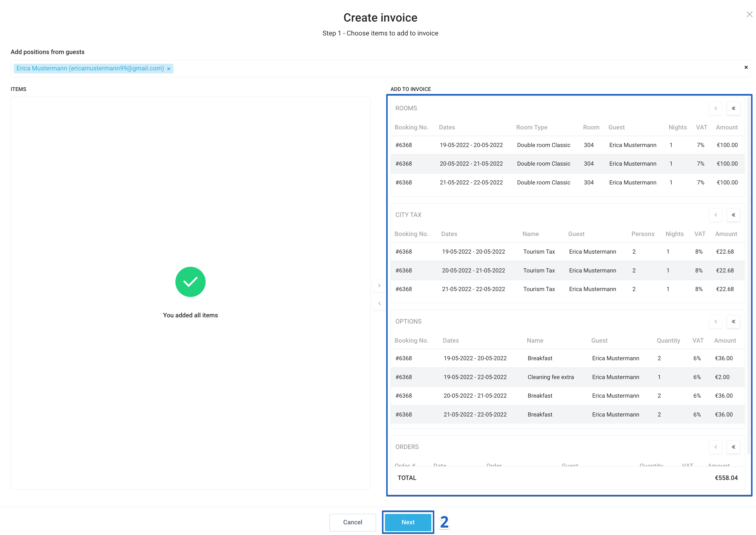Remove one item in CITY TAX section
The width and height of the screenshot is (756, 535).
716,215
